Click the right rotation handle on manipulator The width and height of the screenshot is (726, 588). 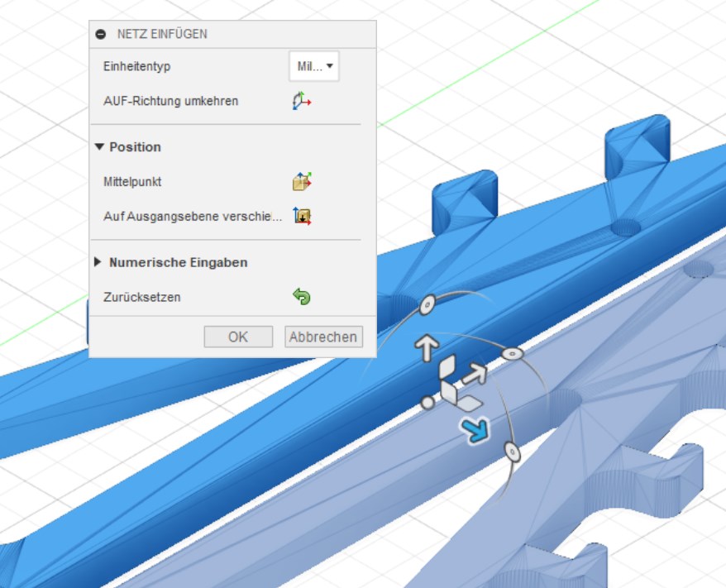point(512,354)
